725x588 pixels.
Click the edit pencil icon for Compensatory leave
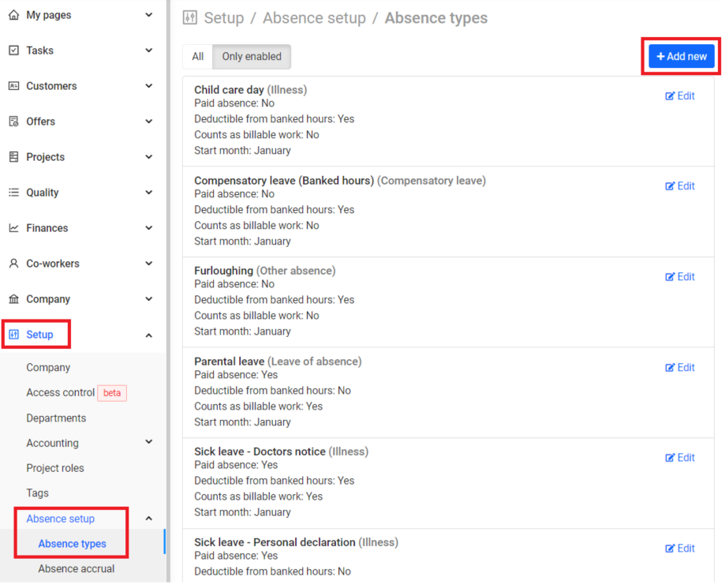pos(670,186)
